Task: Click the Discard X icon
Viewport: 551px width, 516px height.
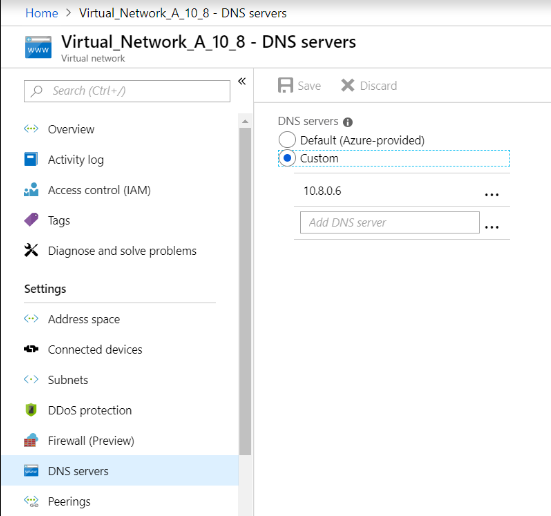Action: click(x=348, y=85)
